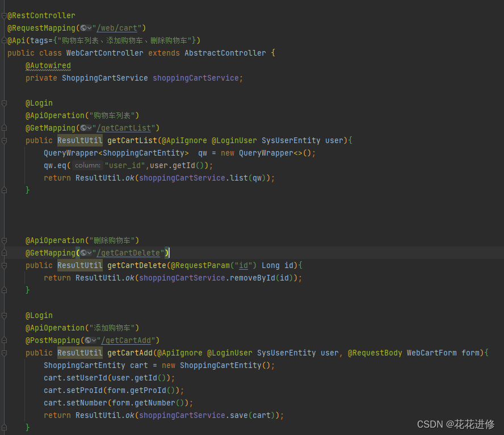
Task: Click the @Api annotation keyword
Action: point(16,40)
